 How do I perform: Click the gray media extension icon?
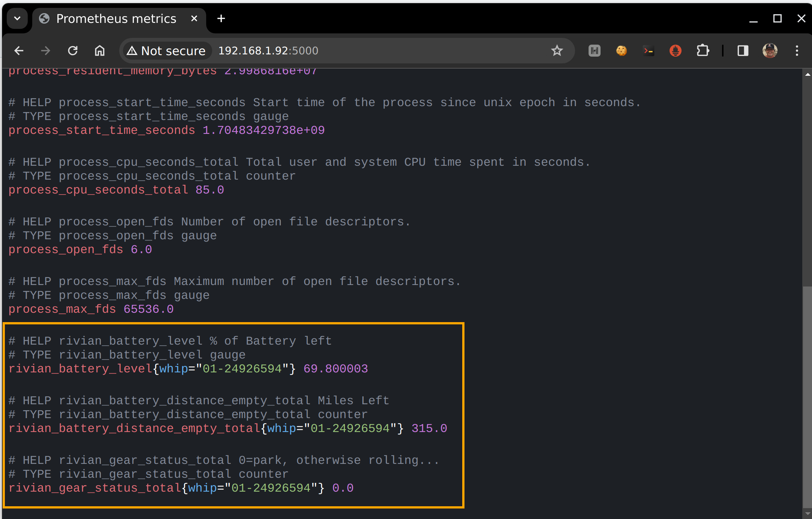(x=595, y=51)
